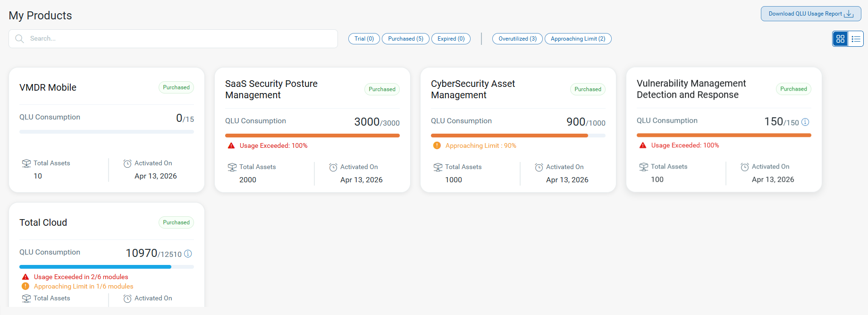Click the CyberSecurity Asset QLU progress bar

[x=518, y=136]
